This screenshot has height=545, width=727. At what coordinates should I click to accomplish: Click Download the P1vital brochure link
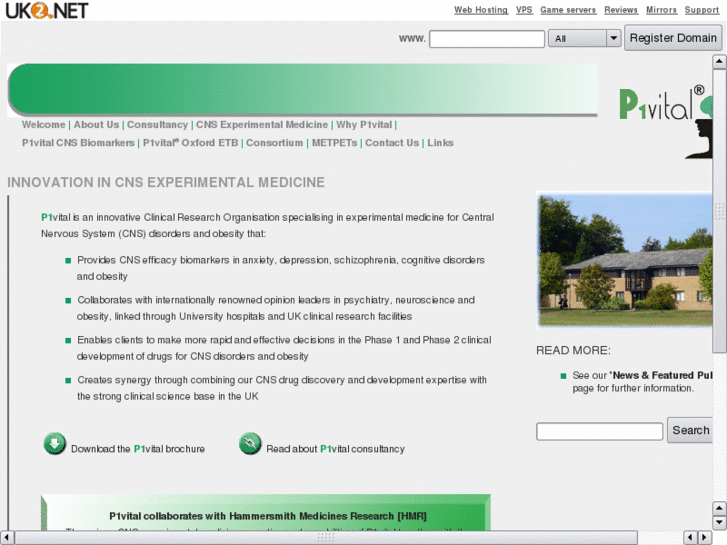click(x=138, y=449)
